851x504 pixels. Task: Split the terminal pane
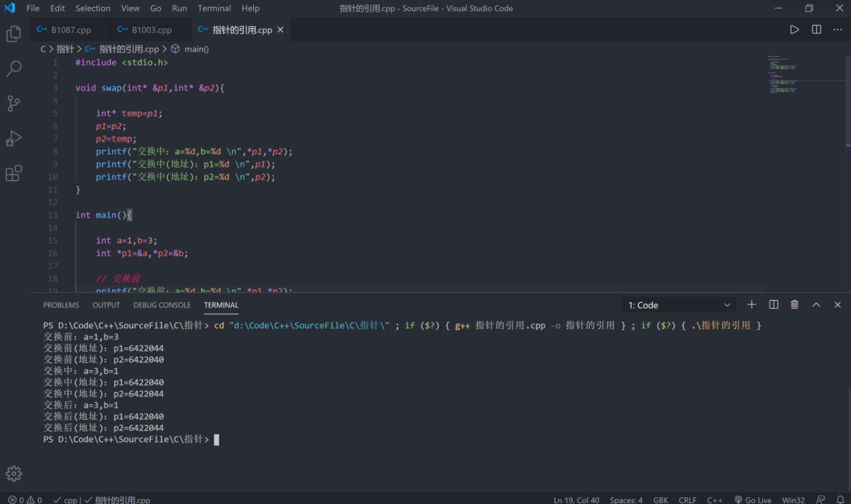[x=774, y=304]
